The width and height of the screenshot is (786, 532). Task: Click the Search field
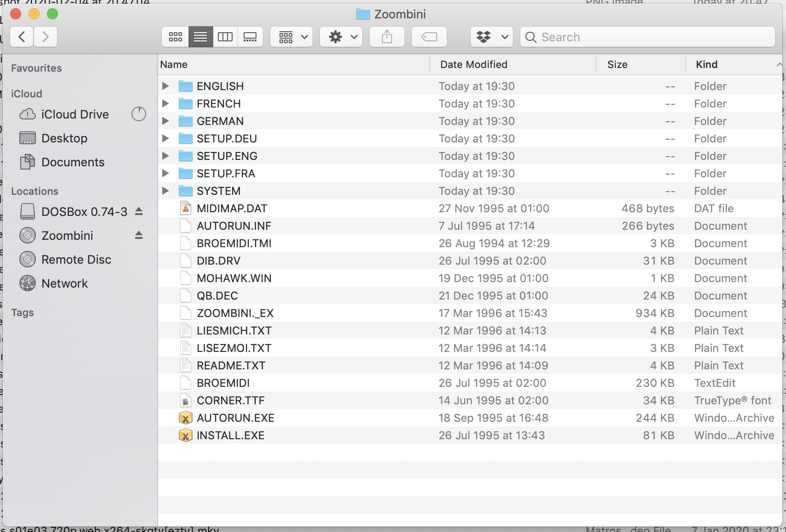648,37
